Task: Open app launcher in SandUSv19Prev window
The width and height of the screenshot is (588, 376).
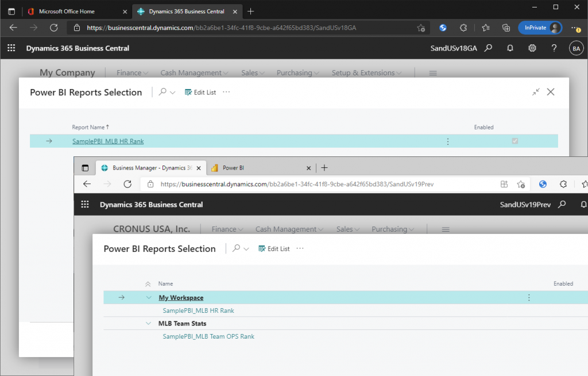Action: 85,204
